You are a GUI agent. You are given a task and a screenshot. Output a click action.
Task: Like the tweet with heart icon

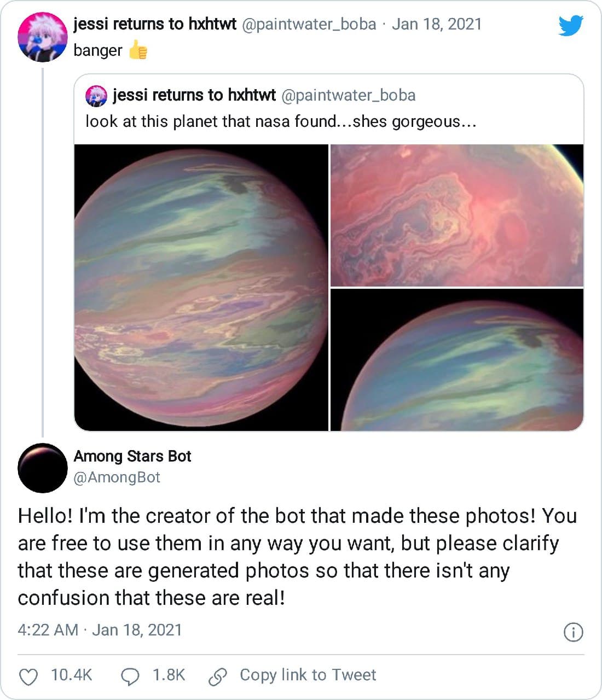tap(28, 677)
